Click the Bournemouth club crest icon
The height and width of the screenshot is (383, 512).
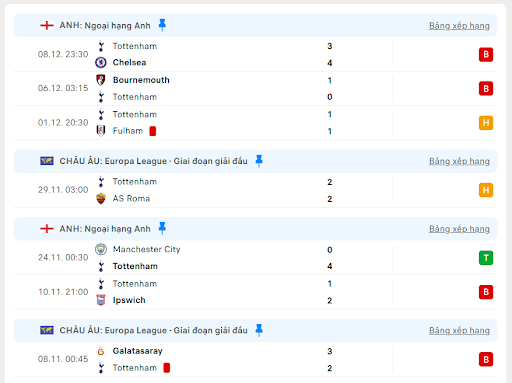coord(101,80)
